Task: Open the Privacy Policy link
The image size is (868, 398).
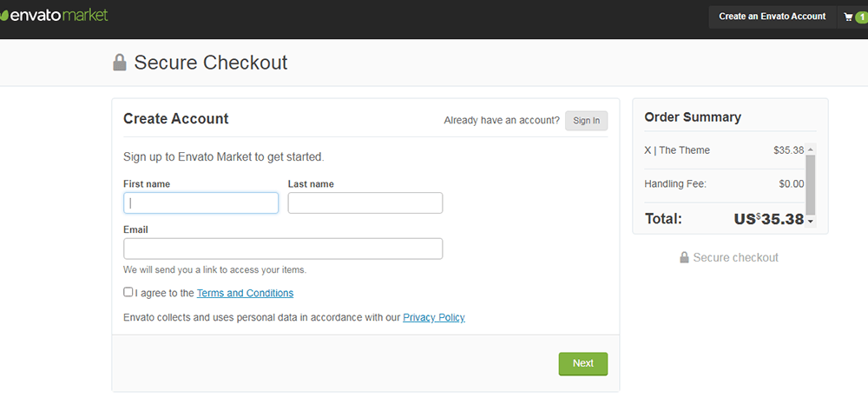Action: [434, 318]
